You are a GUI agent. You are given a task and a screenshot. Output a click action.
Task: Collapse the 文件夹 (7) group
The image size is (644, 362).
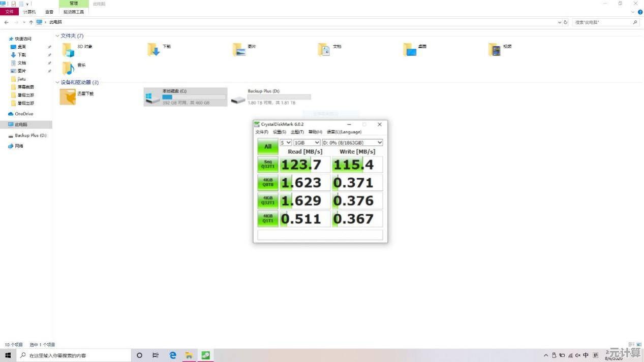[57, 36]
